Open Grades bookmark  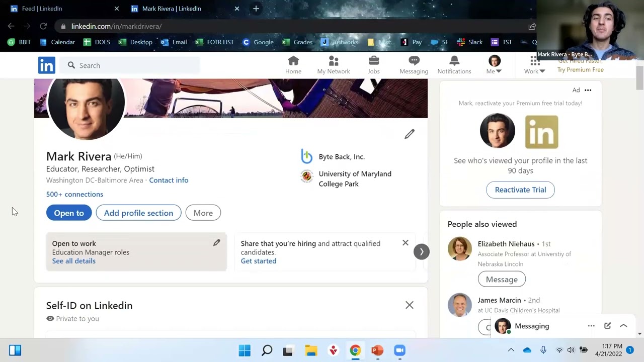pos(297,42)
